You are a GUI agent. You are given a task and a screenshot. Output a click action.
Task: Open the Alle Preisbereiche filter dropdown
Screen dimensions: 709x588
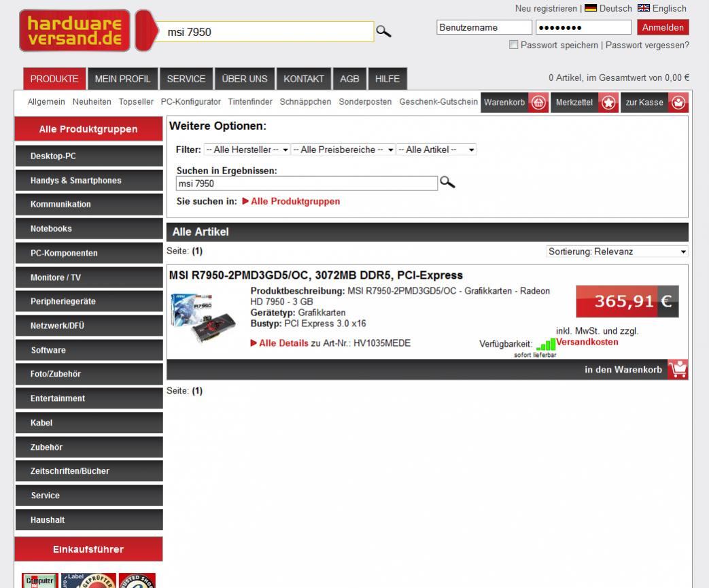(343, 150)
